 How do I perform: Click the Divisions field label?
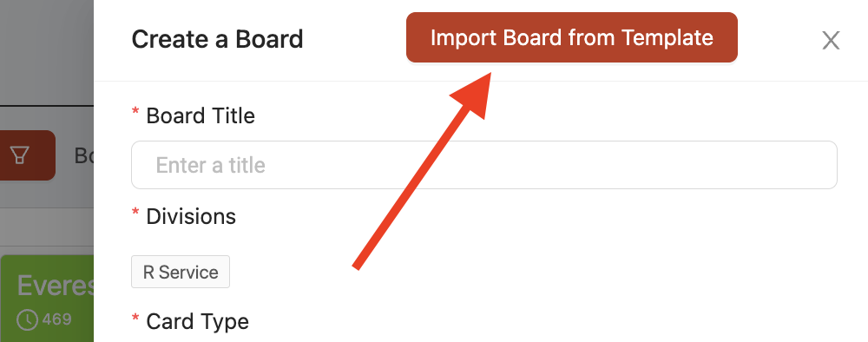point(191,216)
